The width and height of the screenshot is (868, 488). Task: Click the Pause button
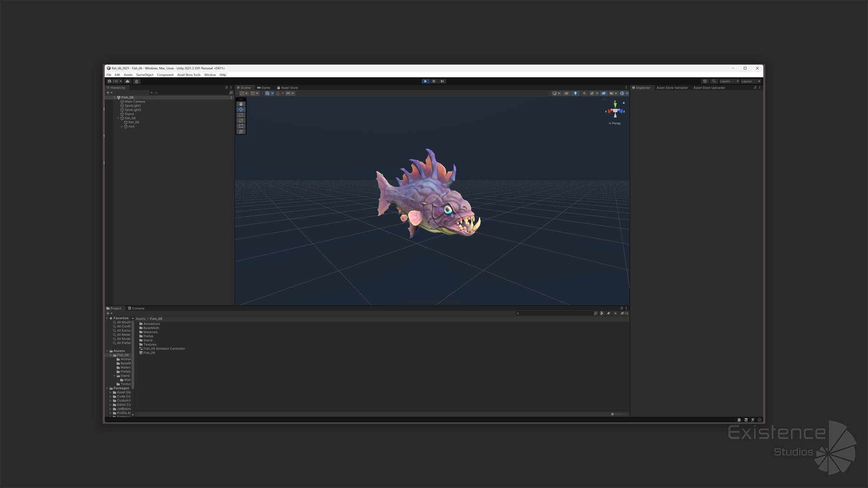pyautogui.click(x=434, y=81)
